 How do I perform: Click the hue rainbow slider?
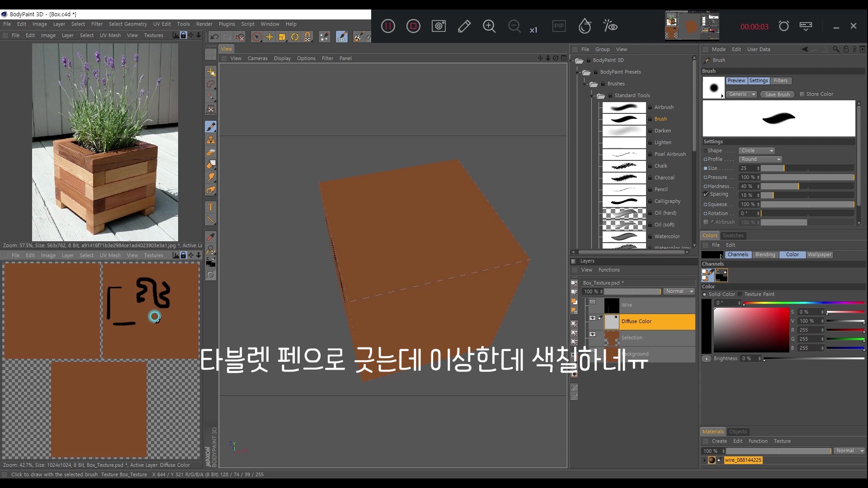804,303
